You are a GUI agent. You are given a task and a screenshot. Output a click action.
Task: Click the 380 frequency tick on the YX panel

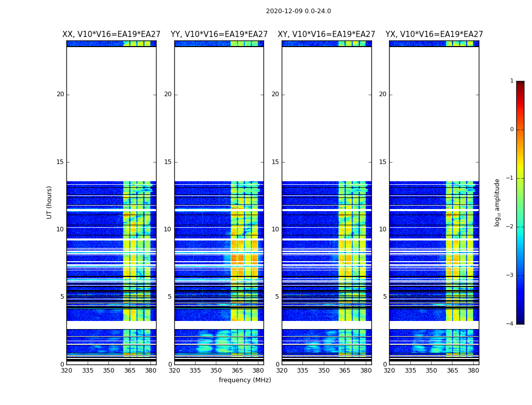coord(473,371)
